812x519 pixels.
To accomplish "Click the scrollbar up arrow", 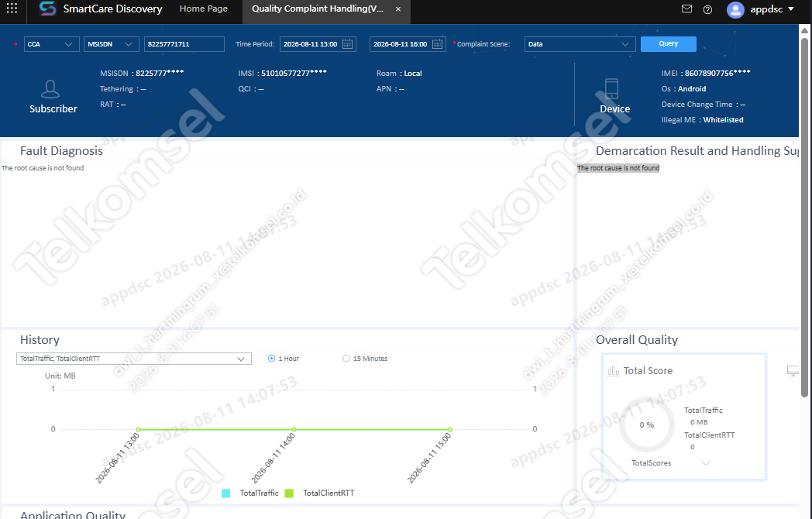I will 805,30.
